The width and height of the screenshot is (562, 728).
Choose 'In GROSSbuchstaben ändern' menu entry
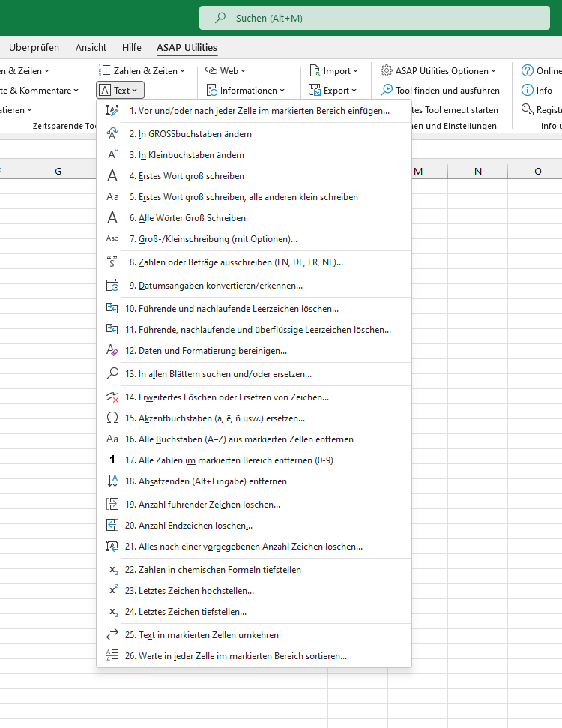click(254, 133)
